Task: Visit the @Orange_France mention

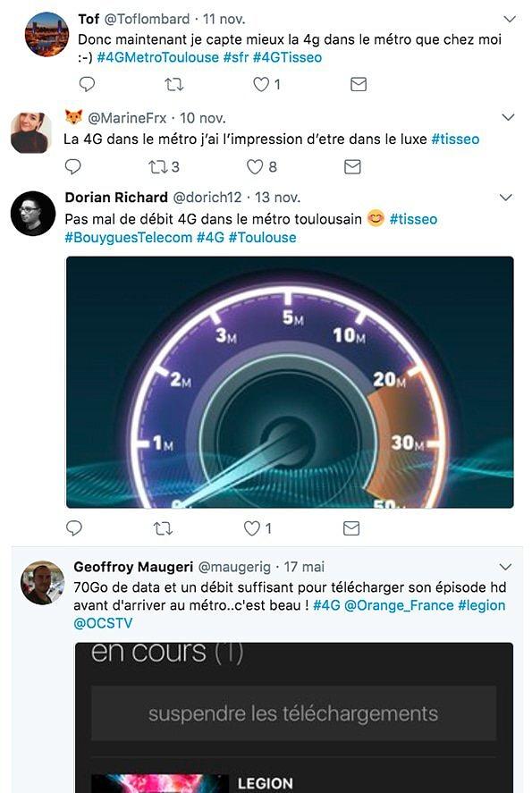Action: [x=399, y=605]
